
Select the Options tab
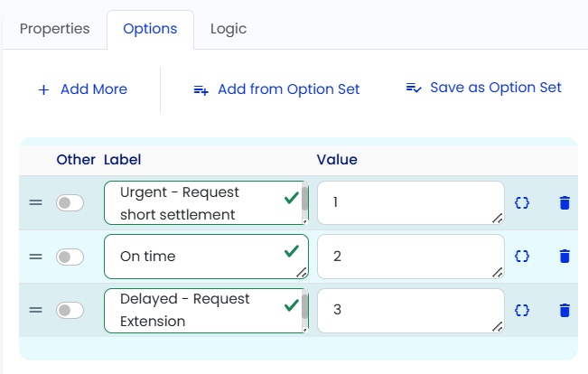point(150,29)
